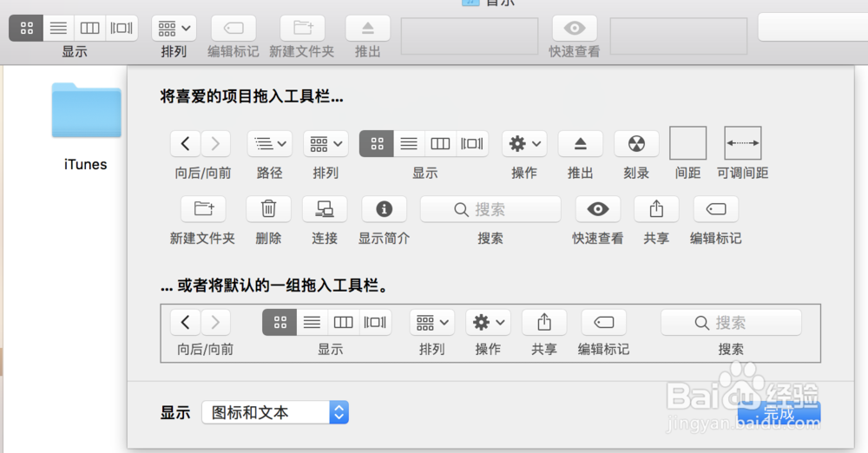Open the iTunes folder
868x453 pixels.
86,110
